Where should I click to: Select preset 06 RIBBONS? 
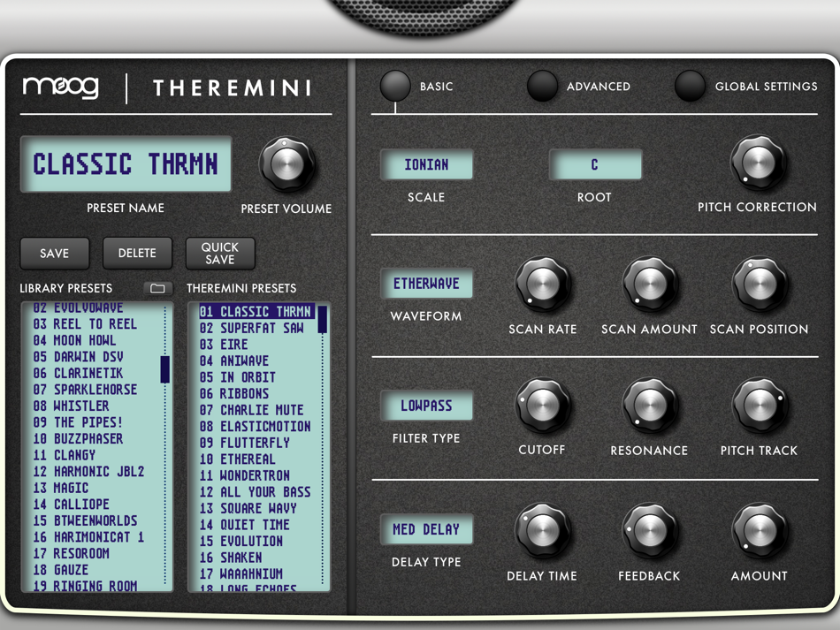coord(234,393)
